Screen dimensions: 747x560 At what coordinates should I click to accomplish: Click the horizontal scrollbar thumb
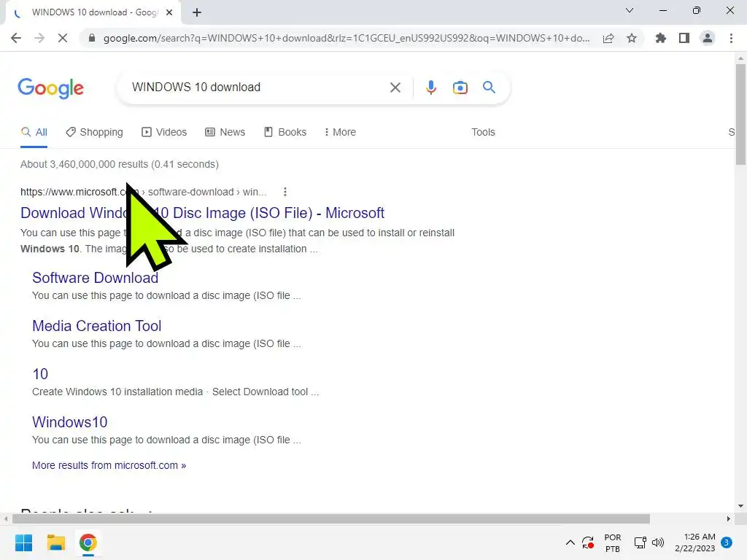331,518
